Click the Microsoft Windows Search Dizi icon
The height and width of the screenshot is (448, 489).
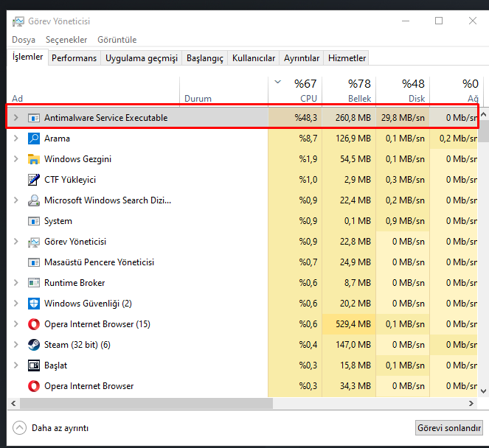(x=34, y=200)
